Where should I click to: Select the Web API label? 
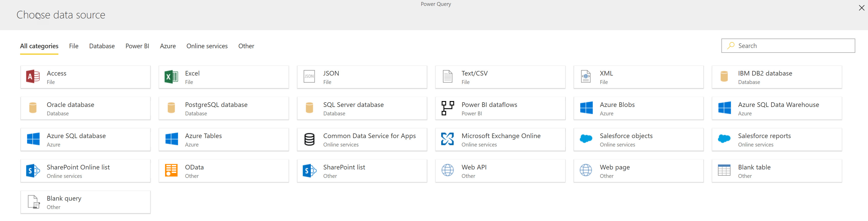[474, 167]
